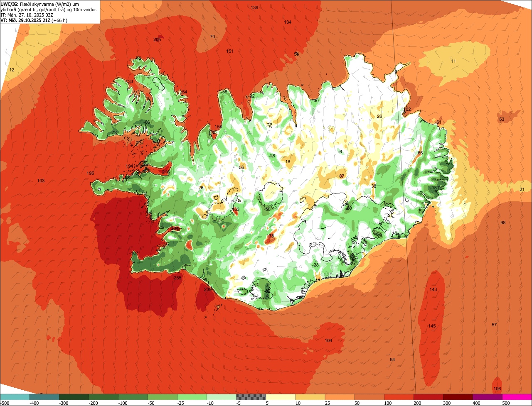Select the map value '94'
This screenshot has width=532, height=406.
[x=392, y=360]
